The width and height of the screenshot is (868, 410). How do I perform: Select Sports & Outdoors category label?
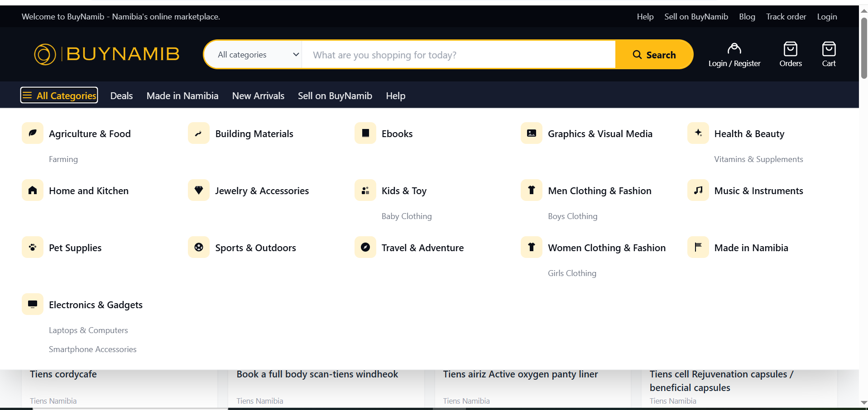pyautogui.click(x=255, y=248)
